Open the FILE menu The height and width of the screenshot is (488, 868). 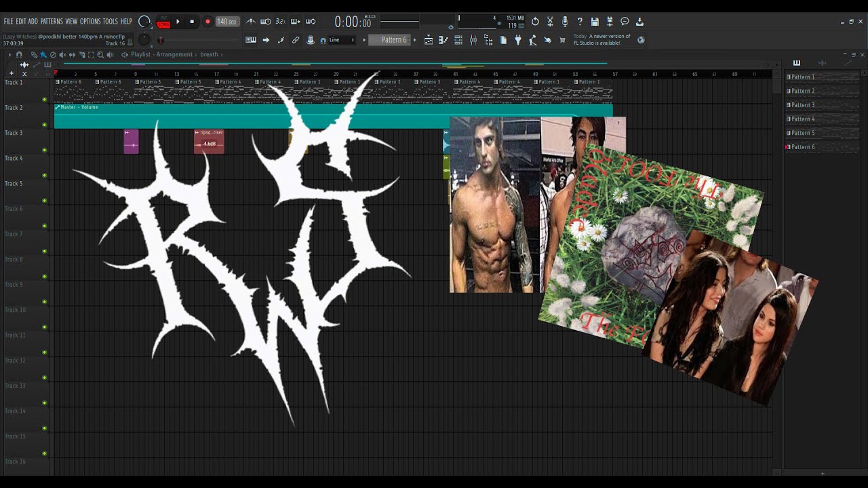(8, 22)
